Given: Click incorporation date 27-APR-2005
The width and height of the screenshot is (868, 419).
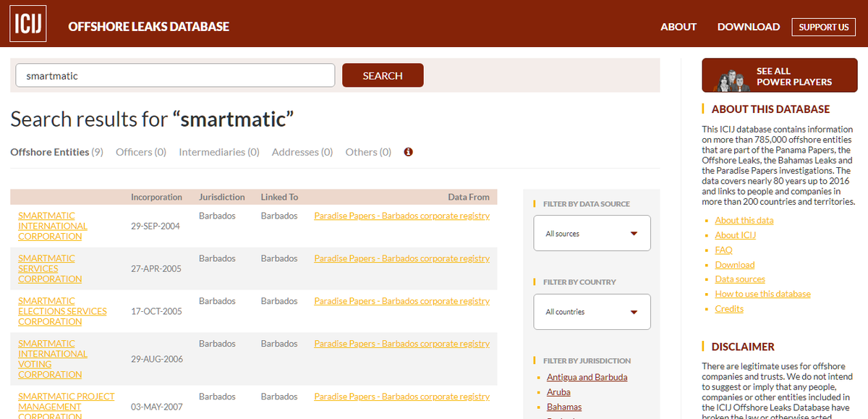Looking at the screenshot, I should coord(156,269).
